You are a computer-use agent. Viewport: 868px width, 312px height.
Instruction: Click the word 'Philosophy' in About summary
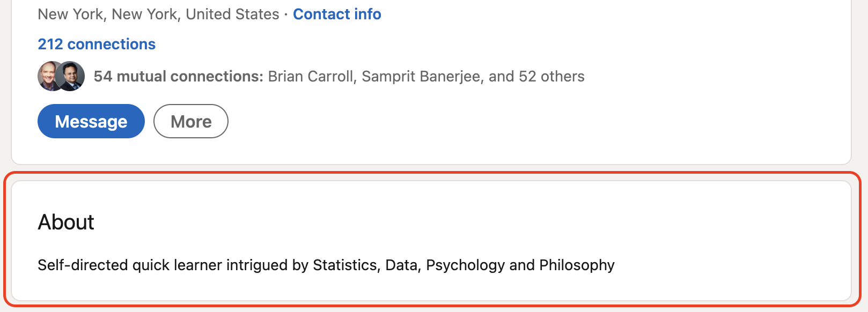pos(577,265)
